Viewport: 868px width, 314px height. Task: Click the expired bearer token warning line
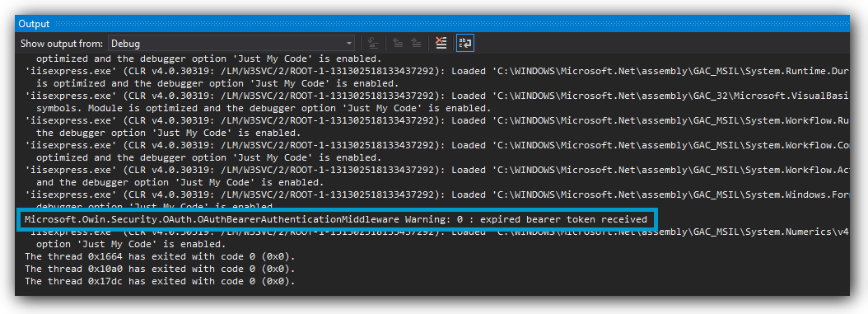coord(335,219)
